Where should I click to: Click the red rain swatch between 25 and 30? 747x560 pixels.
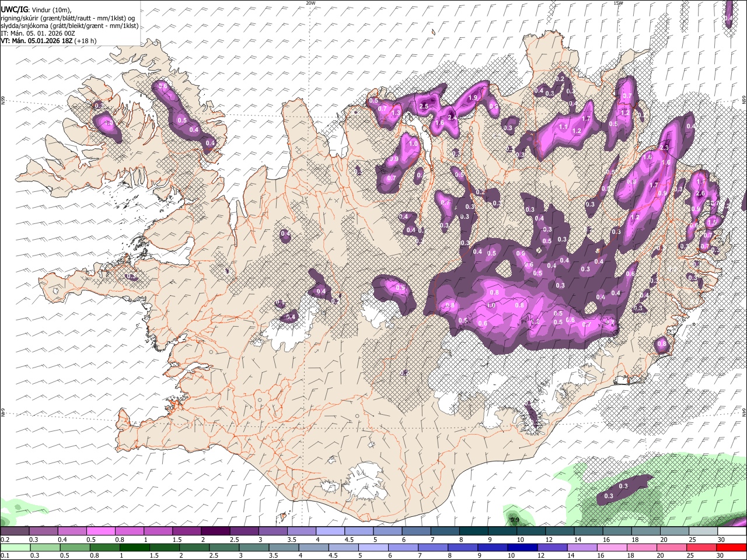702,547
